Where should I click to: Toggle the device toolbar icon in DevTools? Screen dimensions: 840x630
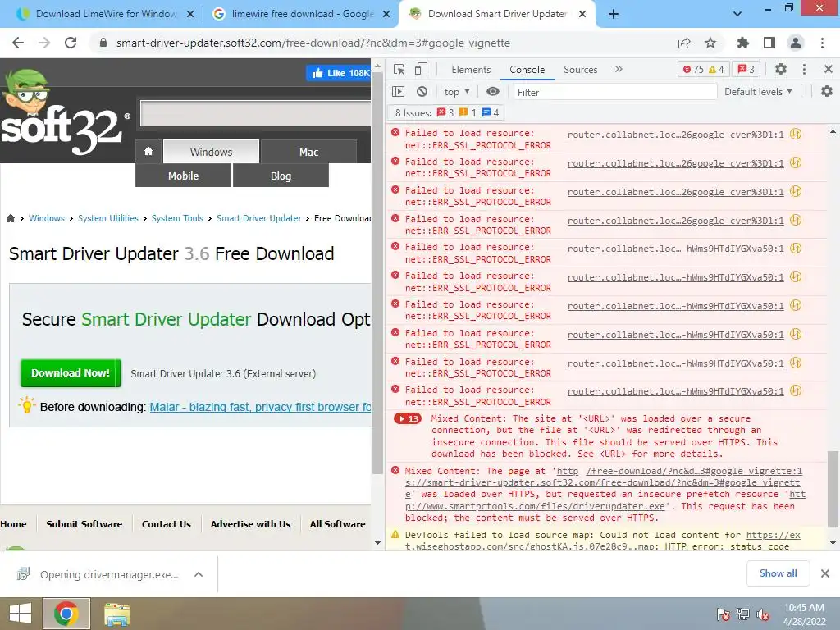point(422,69)
